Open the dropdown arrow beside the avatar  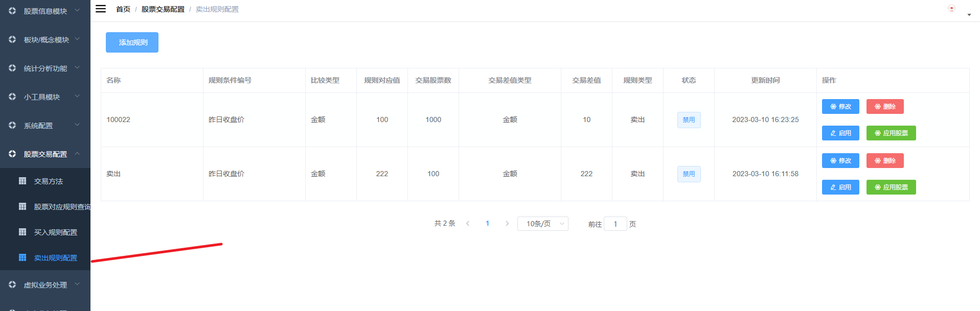[x=969, y=15]
